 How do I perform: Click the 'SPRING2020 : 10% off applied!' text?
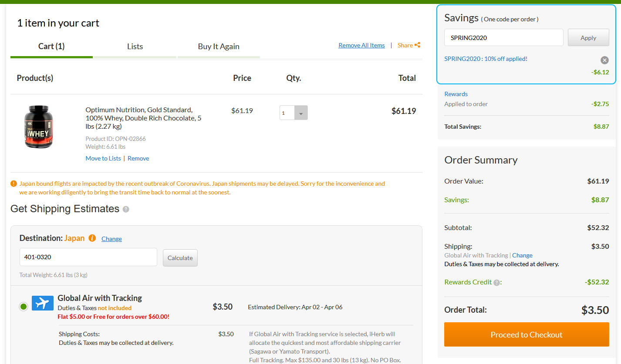point(486,59)
